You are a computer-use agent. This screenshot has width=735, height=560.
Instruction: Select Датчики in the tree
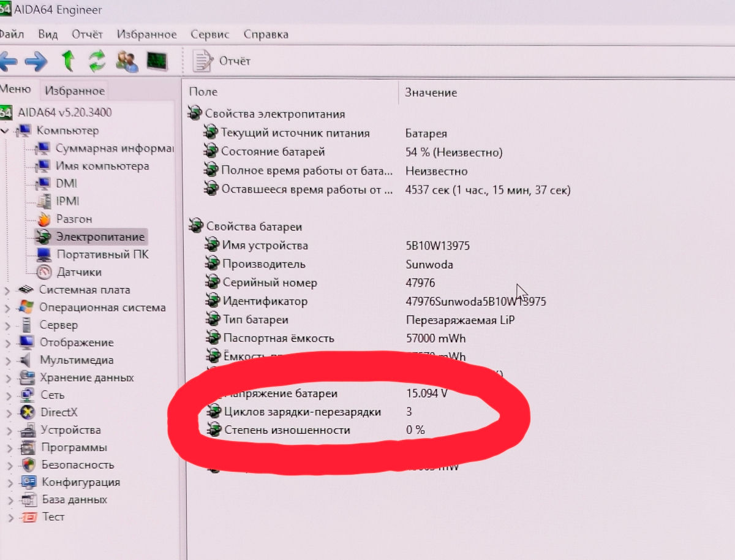tap(79, 272)
